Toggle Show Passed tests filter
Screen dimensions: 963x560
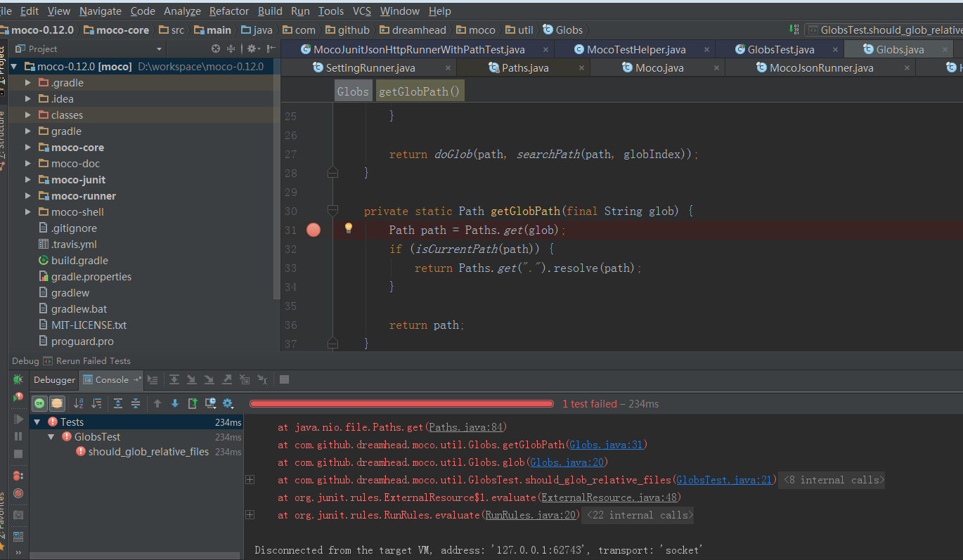coord(39,403)
